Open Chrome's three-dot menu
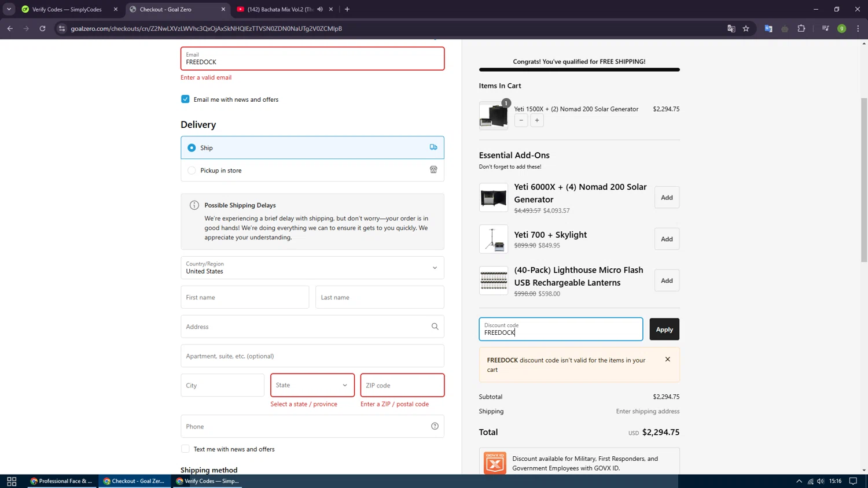The width and height of the screenshot is (868, 488). [858, 28]
